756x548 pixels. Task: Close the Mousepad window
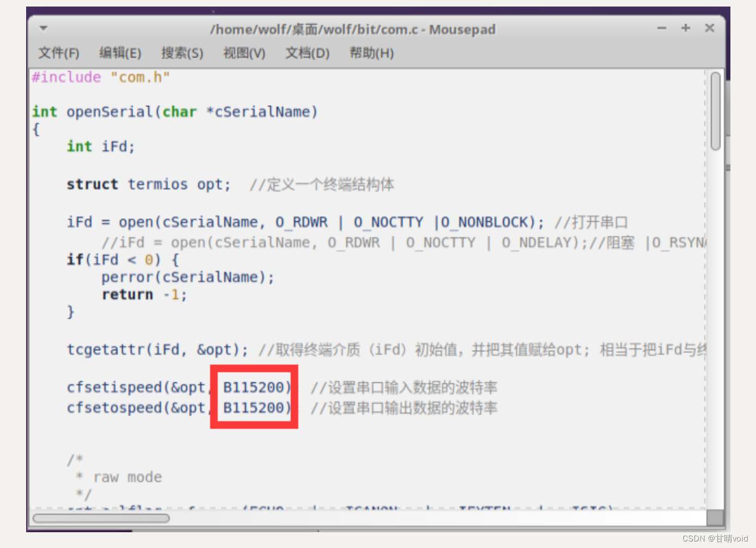click(710, 28)
